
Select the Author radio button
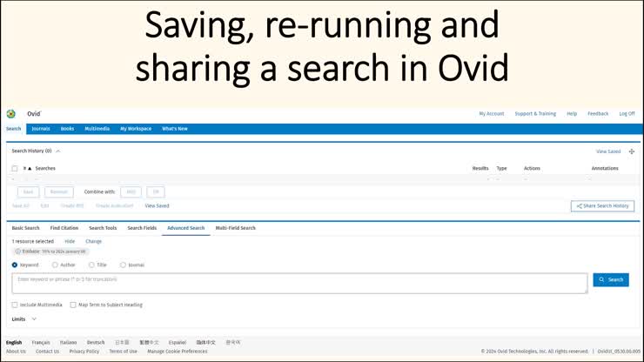[55, 265]
